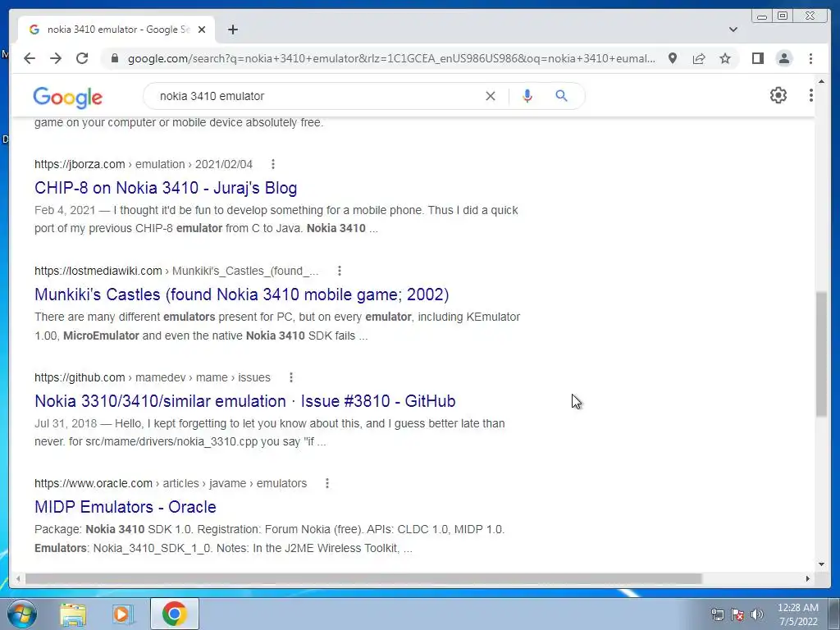The image size is (840, 630).
Task: Open the Nokia 3310/3410/similar emulation GitHub issue
Action: coord(244,401)
